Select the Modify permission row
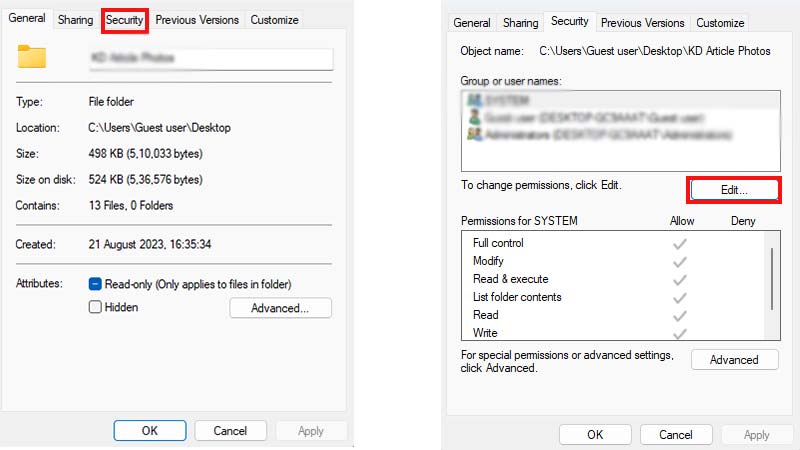The width and height of the screenshot is (800, 450). (x=612, y=261)
